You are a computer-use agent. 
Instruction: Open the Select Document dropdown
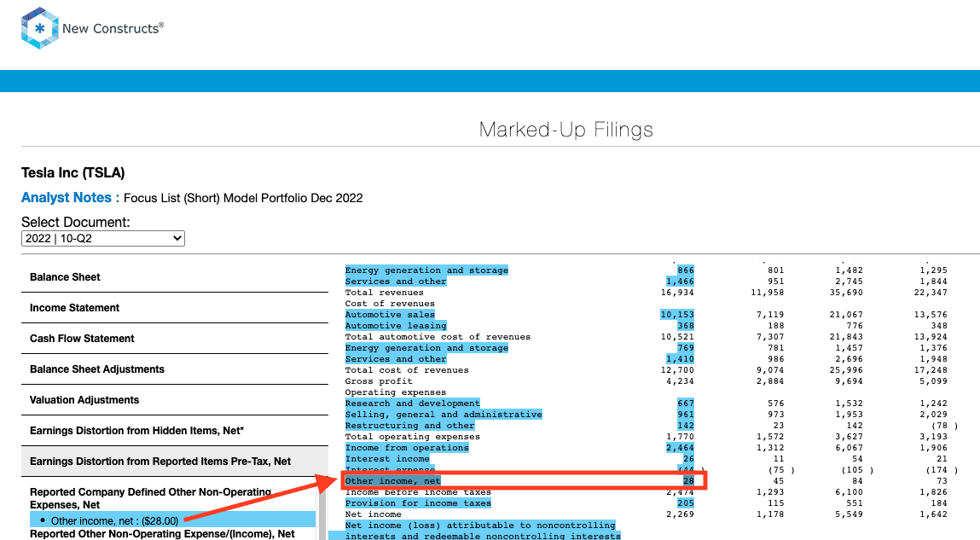coord(103,238)
